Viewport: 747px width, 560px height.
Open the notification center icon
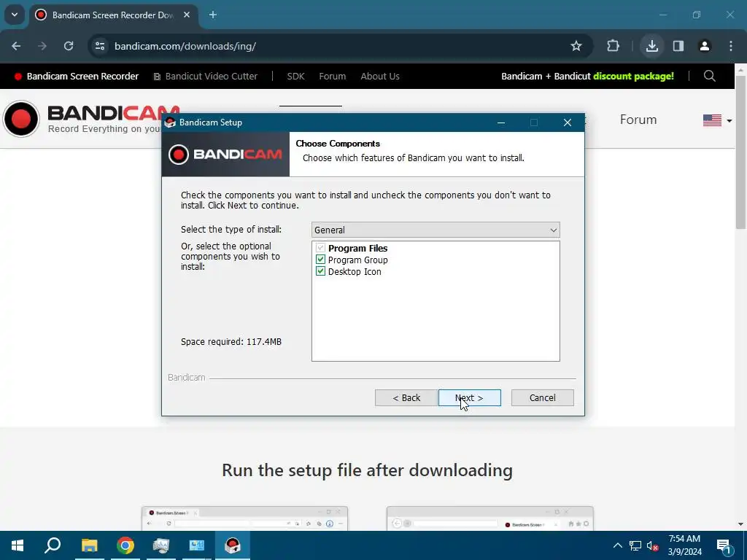(724, 545)
